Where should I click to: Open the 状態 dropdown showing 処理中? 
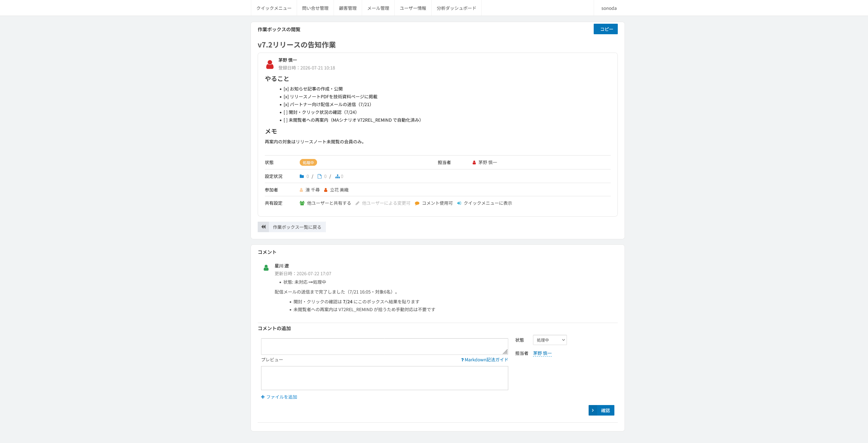click(550, 340)
